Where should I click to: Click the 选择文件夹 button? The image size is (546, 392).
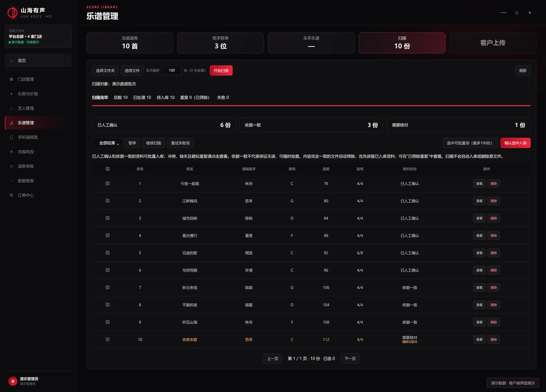click(105, 70)
